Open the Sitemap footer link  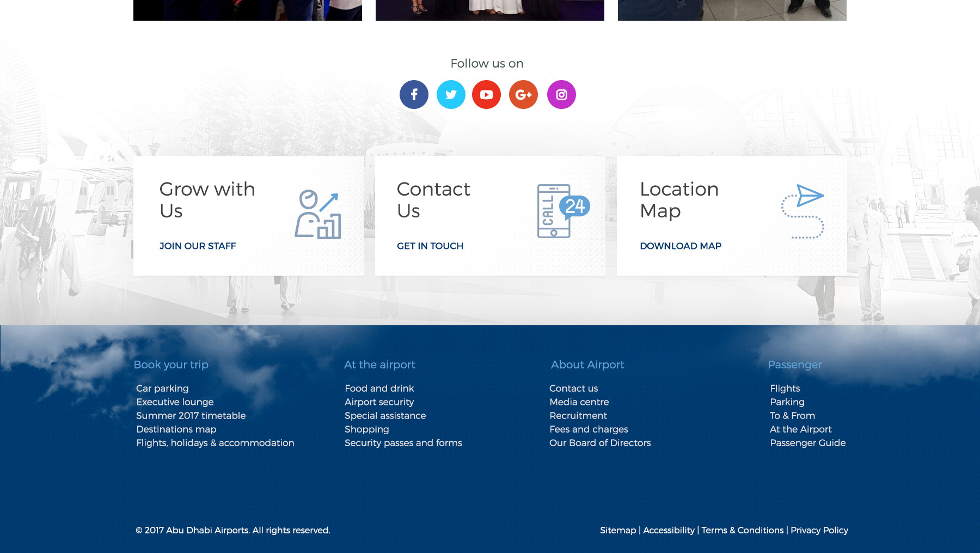(618, 530)
